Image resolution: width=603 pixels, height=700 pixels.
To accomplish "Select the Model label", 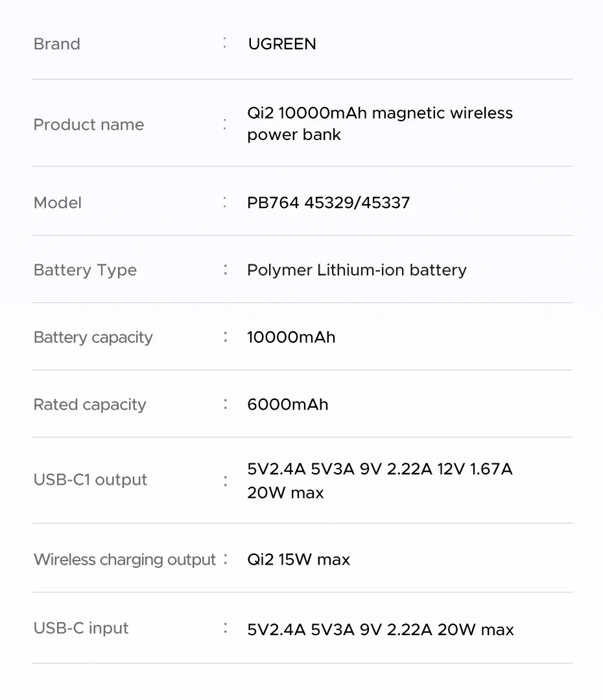I will click(x=58, y=203).
